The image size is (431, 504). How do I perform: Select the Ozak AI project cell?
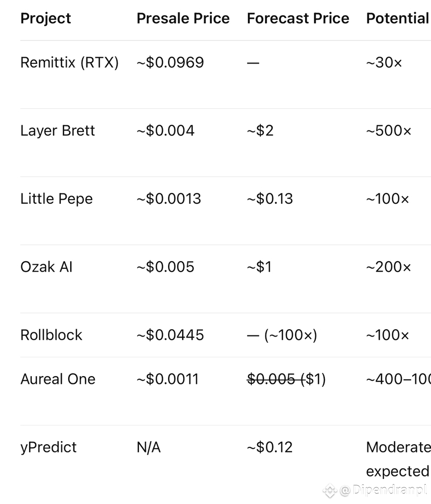(46, 267)
